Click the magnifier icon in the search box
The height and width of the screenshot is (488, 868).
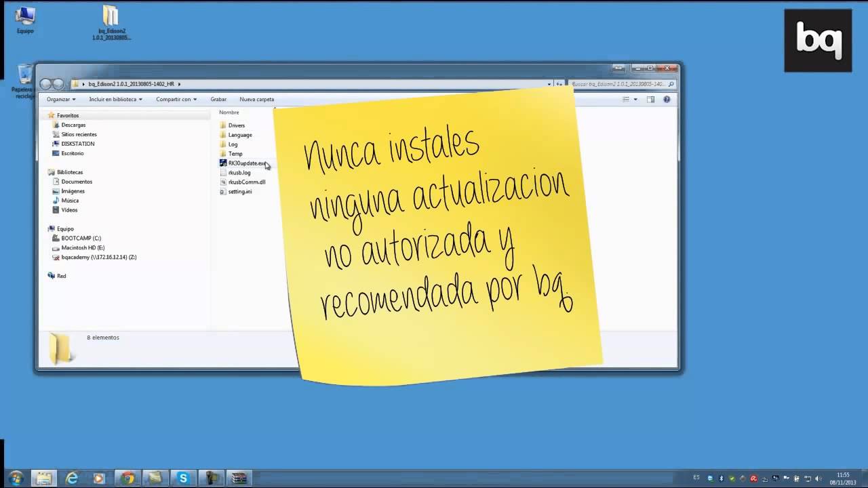click(x=671, y=84)
